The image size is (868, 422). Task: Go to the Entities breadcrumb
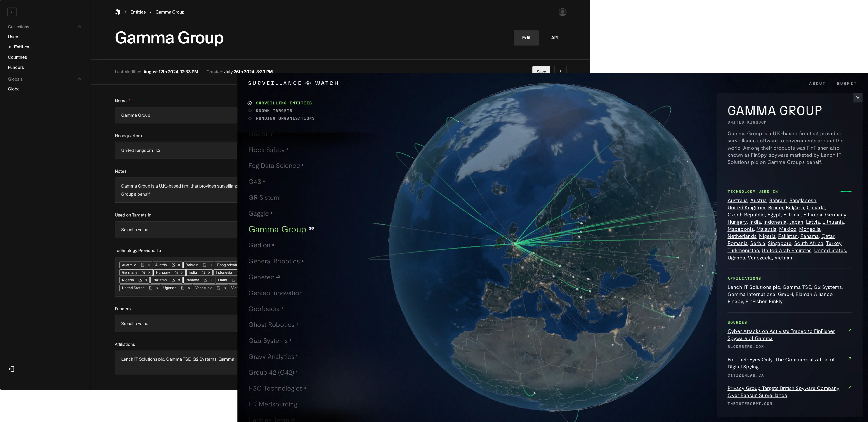point(138,12)
